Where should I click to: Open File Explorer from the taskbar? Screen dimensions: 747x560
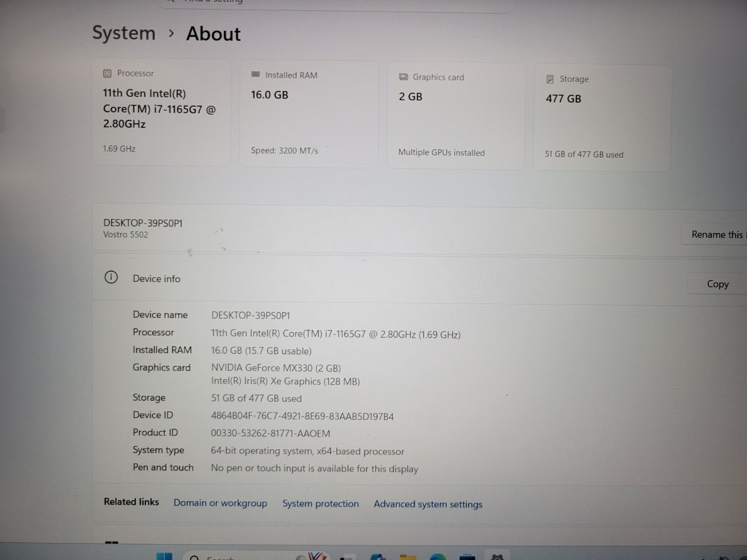pyautogui.click(x=408, y=557)
